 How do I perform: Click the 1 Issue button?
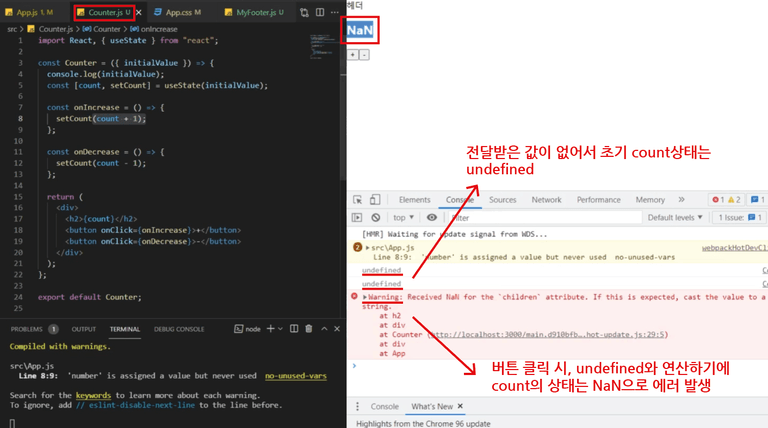740,217
